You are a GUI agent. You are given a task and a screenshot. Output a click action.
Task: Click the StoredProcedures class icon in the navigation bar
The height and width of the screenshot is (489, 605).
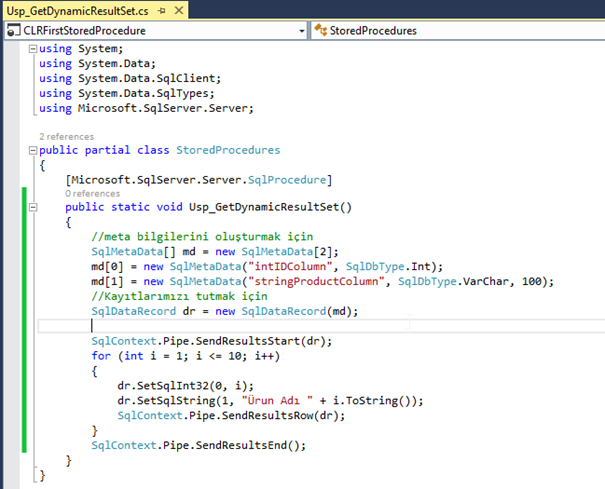pos(320,30)
